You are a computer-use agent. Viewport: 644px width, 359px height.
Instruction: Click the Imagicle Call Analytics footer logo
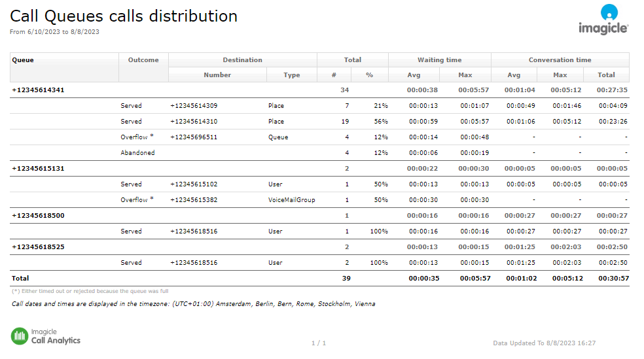point(46,336)
